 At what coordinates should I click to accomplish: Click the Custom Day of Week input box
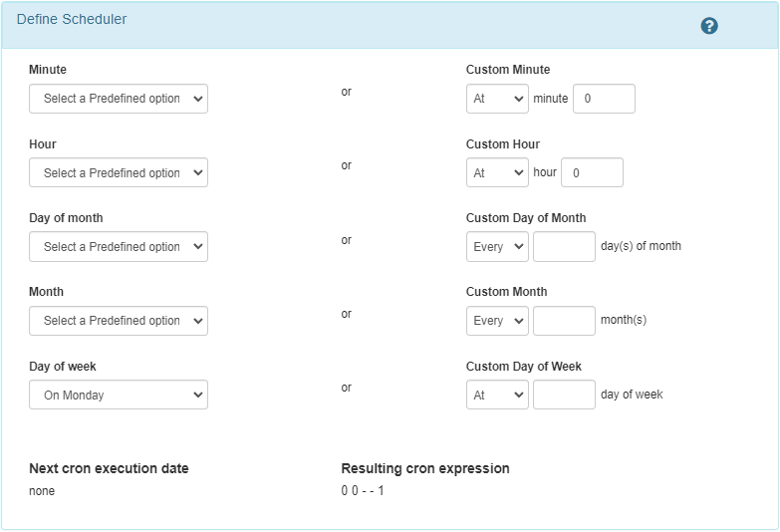[x=564, y=395]
